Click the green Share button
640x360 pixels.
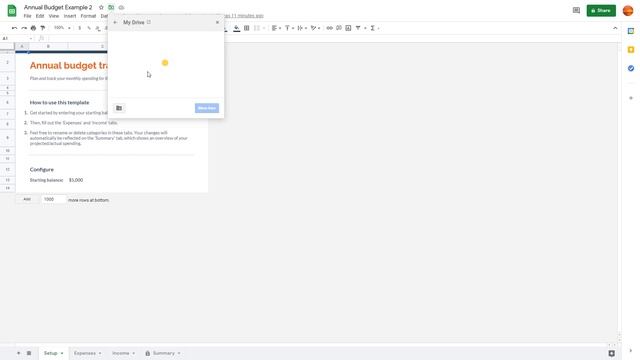[601, 10]
